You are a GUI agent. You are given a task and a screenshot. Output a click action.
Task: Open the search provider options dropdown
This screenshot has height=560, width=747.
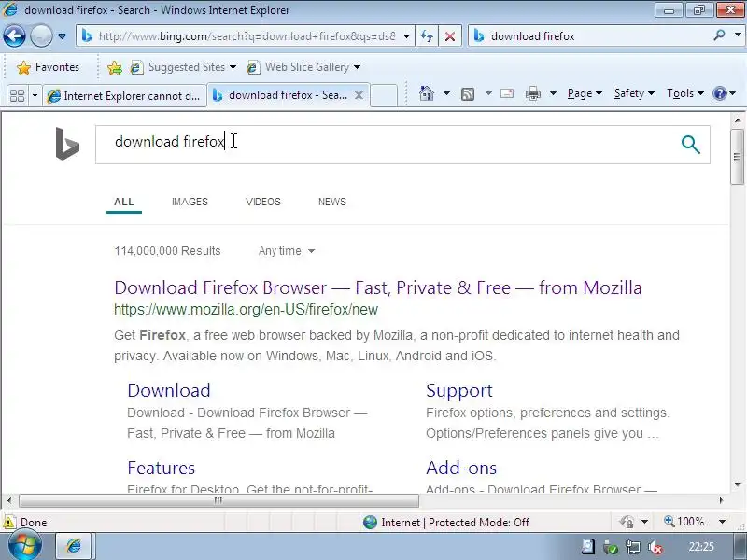[738, 35]
